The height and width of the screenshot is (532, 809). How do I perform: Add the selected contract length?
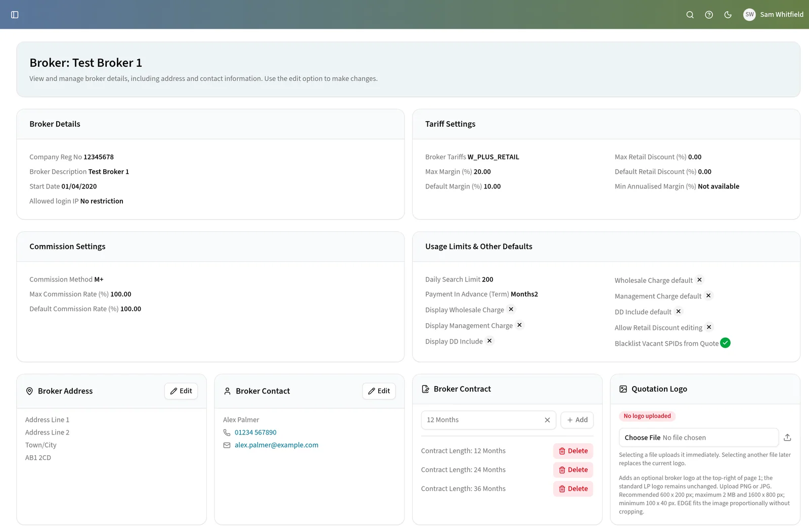click(x=577, y=420)
